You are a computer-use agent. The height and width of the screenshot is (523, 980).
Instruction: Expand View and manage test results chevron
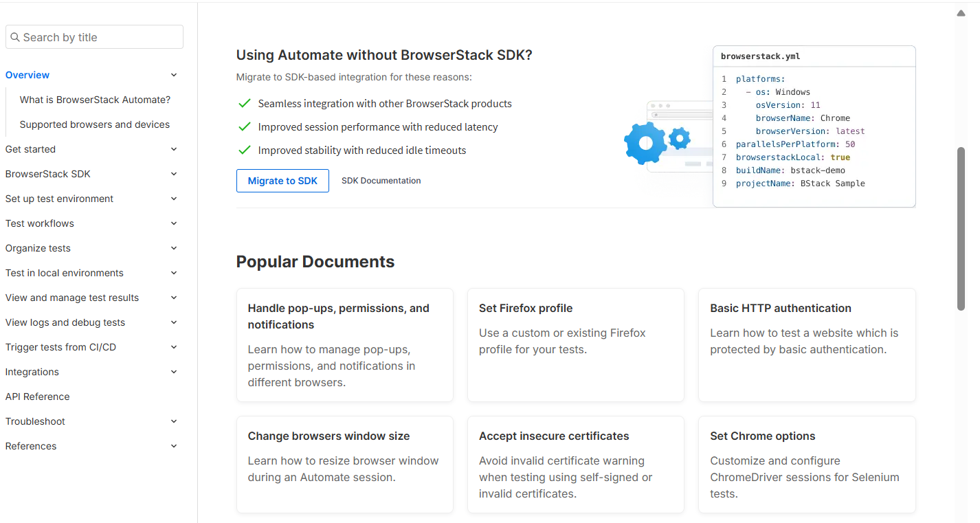coord(174,298)
